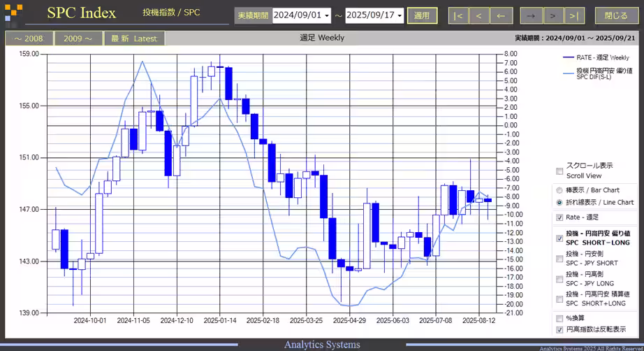Toggle the Scroll View checkbox
This screenshot has height=351, width=644.
(559, 171)
